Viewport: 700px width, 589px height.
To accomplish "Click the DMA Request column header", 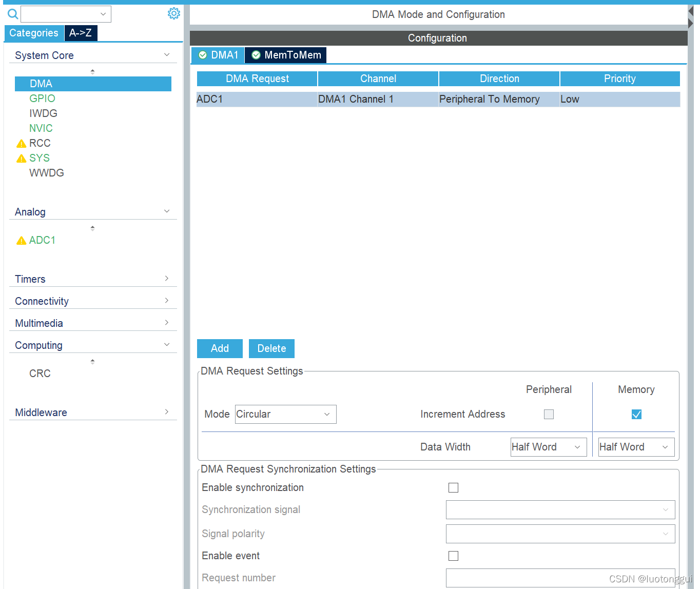I will [x=257, y=78].
